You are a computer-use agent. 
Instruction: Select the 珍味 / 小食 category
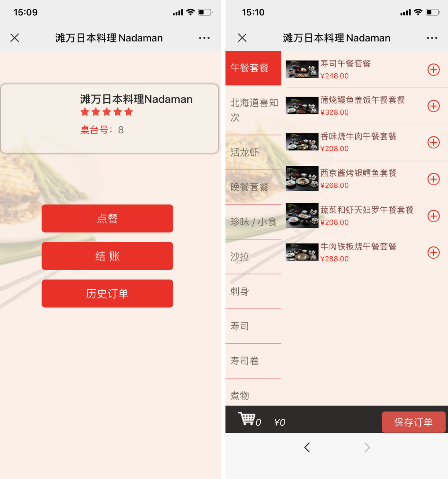tap(253, 222)
